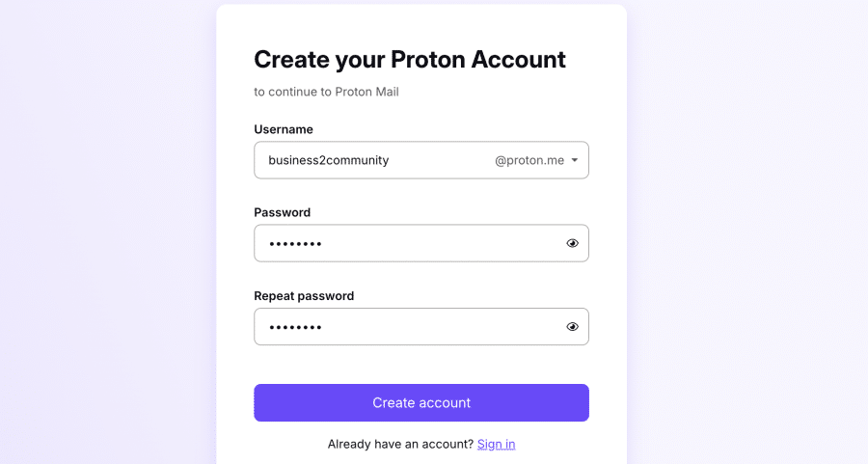Click the Password label text
The height and width of the screenshot is (464, 868).
click(x=282, y=212)
